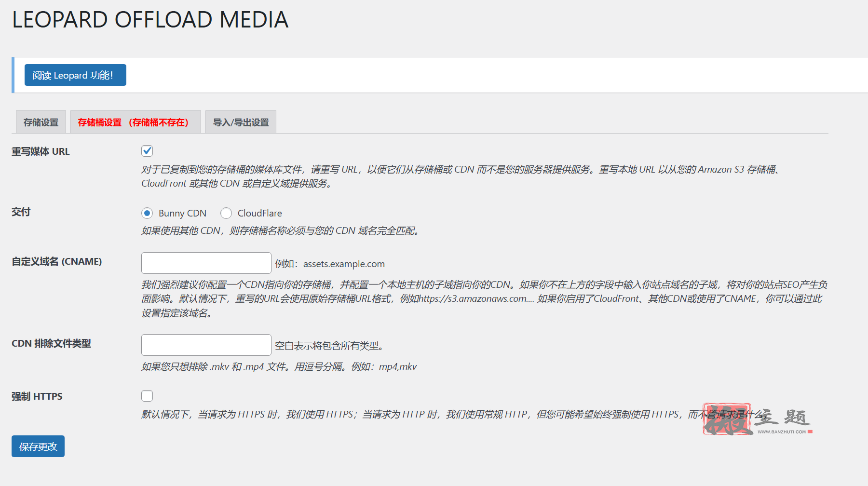Focus the CDN 排除文件类型 input field

(206, 345)
